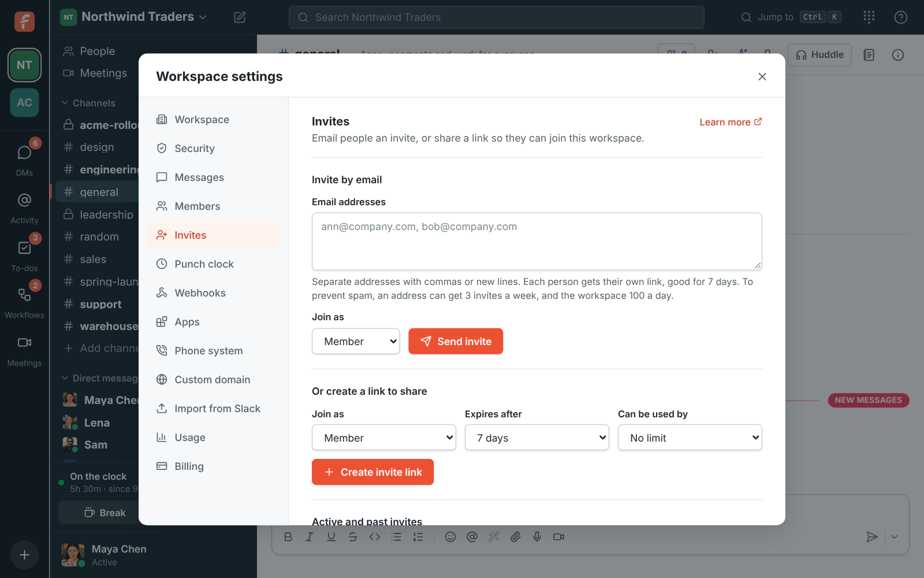This screenshot has height=578, width=924.
Task: Click the Create invite link button
Action: tap(372, 472)
